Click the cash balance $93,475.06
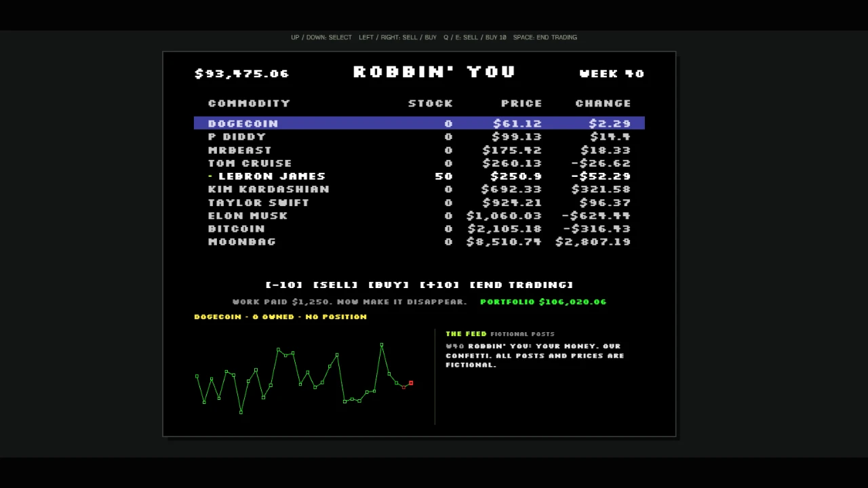868x488 pixels. click(x=242, y=73)
